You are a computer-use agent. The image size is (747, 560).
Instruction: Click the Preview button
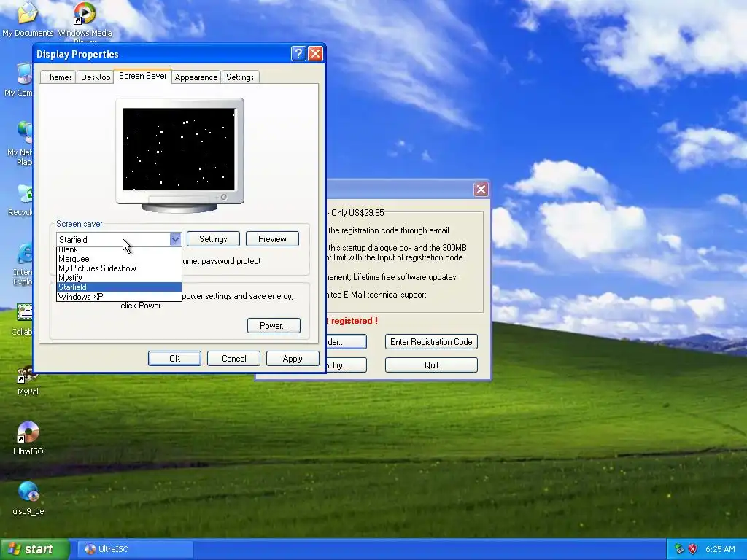click(272, 239)
